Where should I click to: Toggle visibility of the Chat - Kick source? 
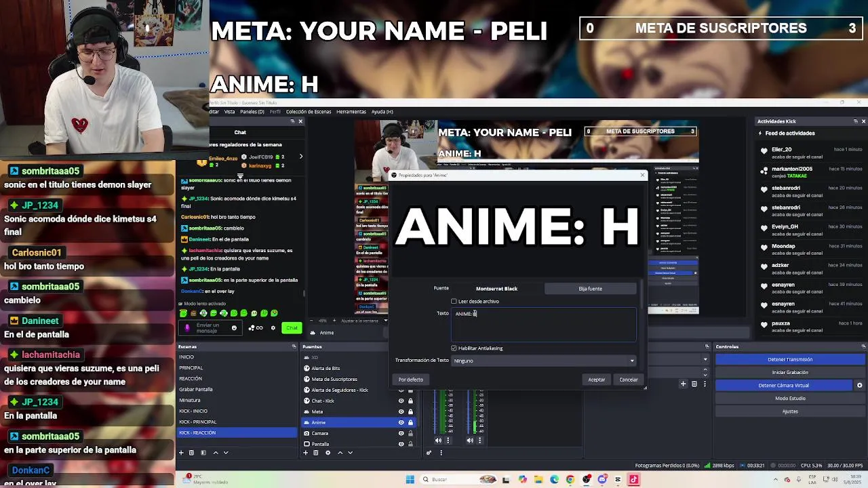pyautogui.click(x=401, y=401)
